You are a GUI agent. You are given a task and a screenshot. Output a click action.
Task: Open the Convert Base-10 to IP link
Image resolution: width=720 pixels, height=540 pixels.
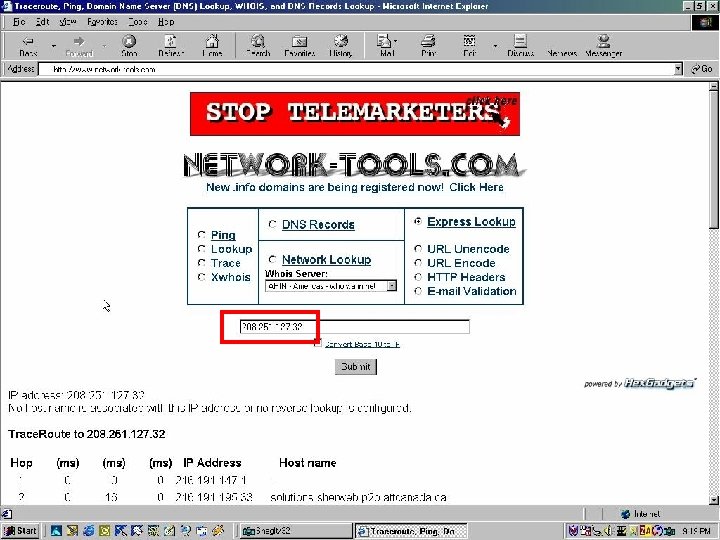pyautogui.click(x=362, y=344)
